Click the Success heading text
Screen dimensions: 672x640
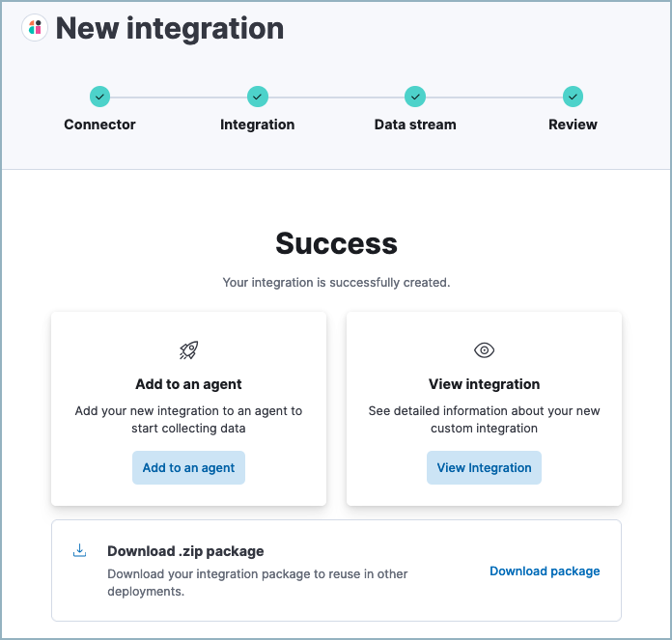point(336,243)
